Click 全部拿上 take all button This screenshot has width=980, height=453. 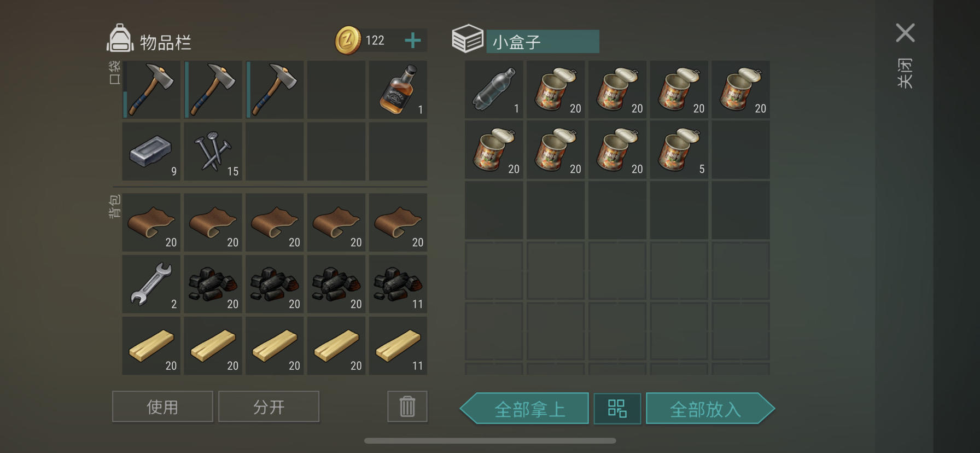[524, 408]
